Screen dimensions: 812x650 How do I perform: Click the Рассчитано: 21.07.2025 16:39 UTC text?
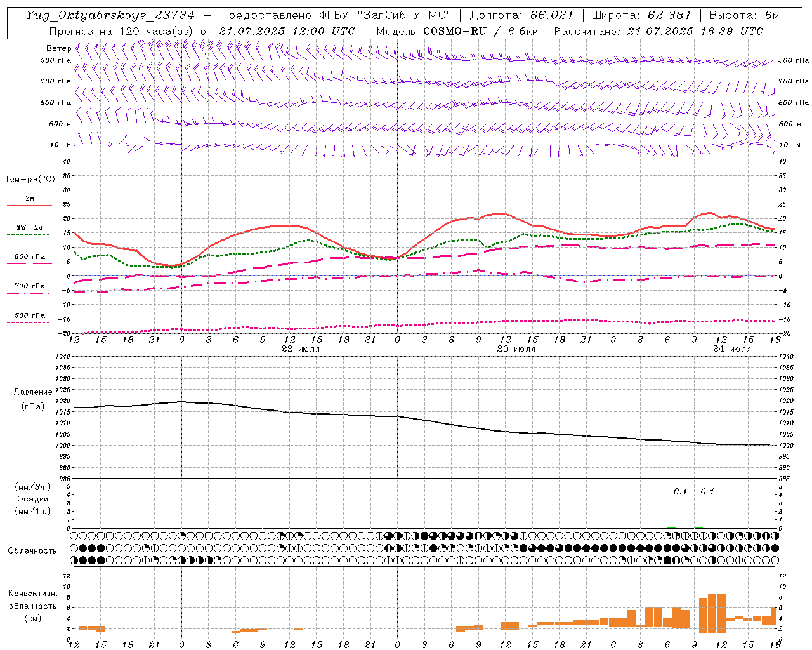(x=658, y=31)
